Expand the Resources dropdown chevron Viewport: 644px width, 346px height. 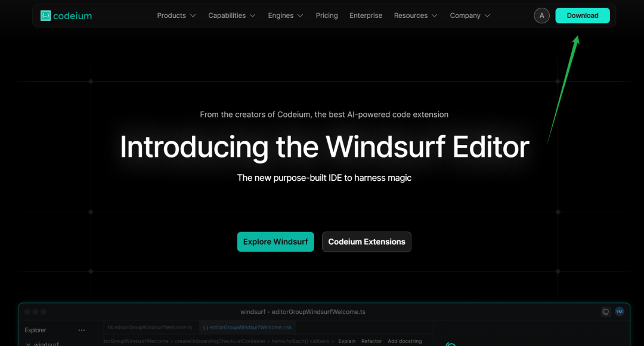point(435,16)
